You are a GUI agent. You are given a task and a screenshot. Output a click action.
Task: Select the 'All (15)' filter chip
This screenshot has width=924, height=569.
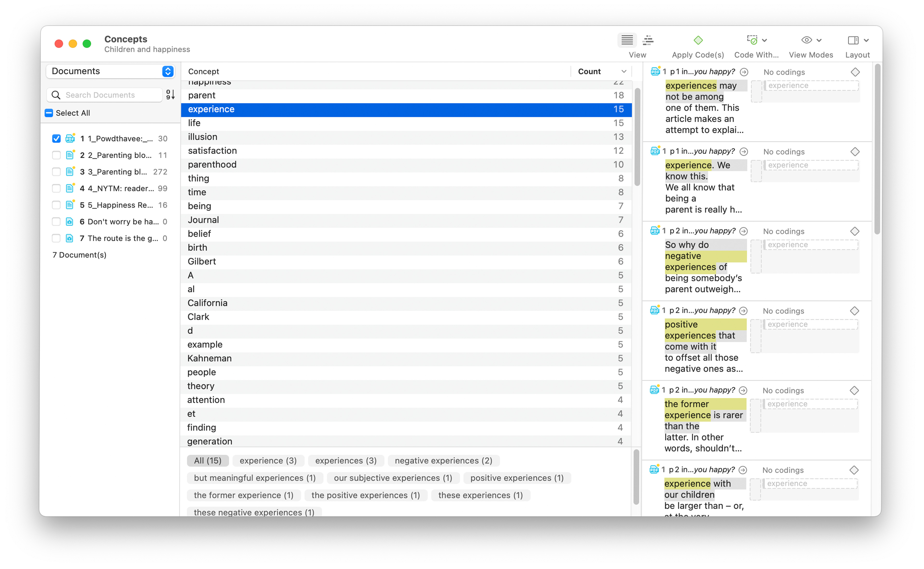click(208, 461)
